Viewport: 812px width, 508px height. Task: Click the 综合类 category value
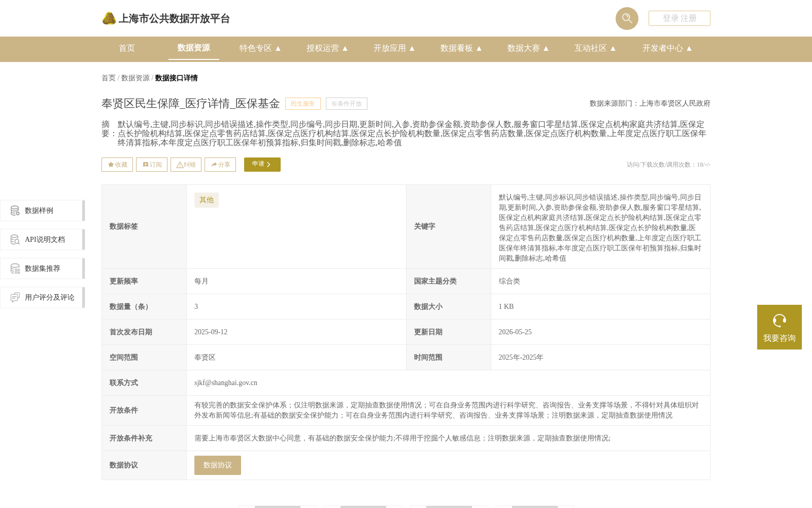click(510, 281)
